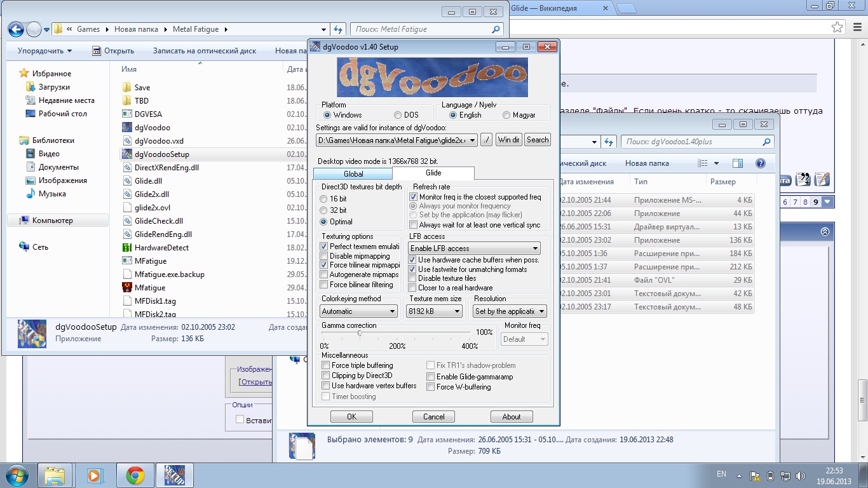Viewport: 868px width, 488px height.
Task: Select the HardwareDetect file icon
Action: (x=126, y=248)
